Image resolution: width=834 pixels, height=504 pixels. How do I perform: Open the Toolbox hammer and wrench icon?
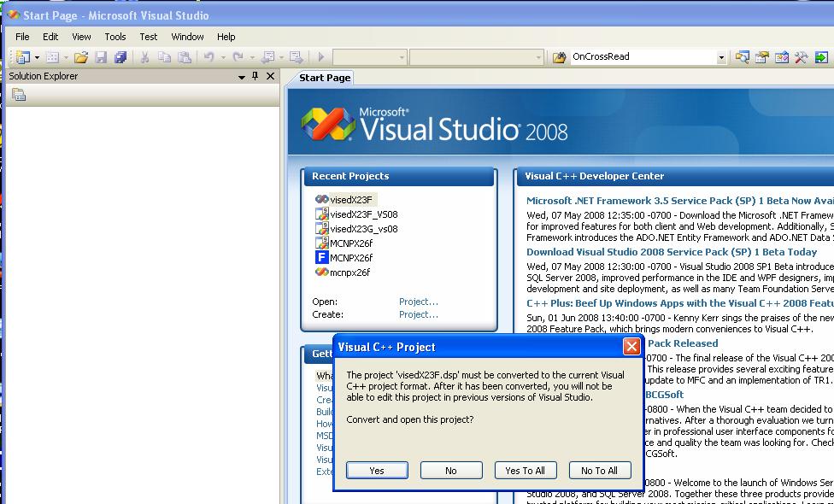tap(801, 57)
